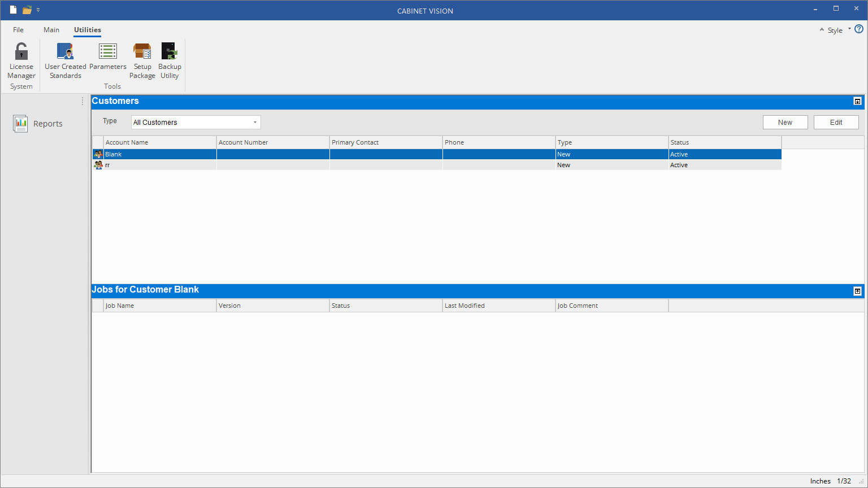Edit the selected customer
Image resolution: width=868 pixels, height=488 pixels.
point(836,122)
